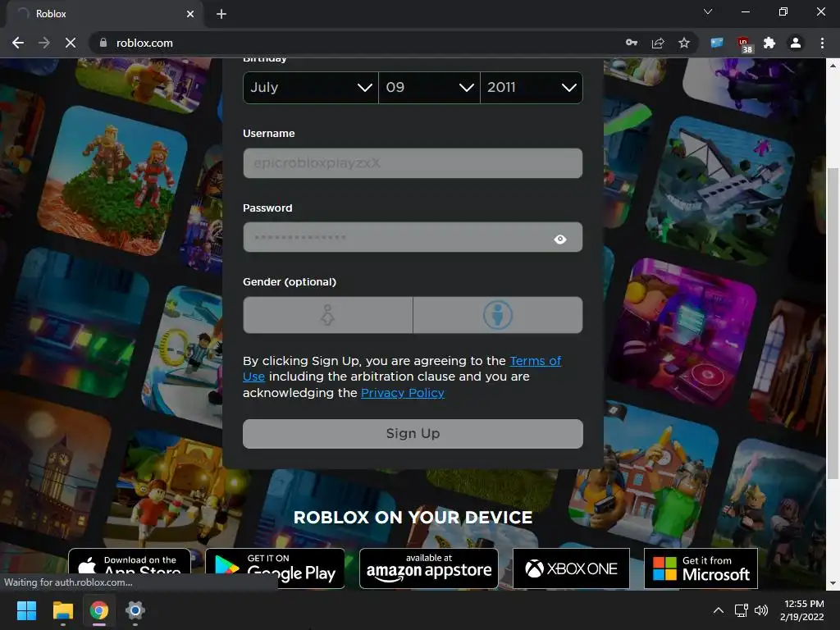Image resolution: width=840 pixels, height=630 pixels.
Task: Open the network tray icon
Action: (x=742, y=610)
